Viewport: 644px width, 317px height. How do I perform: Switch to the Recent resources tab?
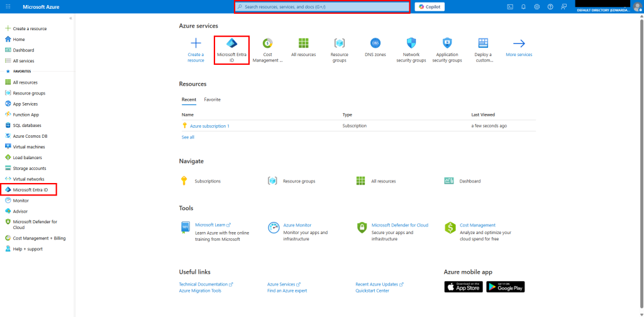click(189, 100)
